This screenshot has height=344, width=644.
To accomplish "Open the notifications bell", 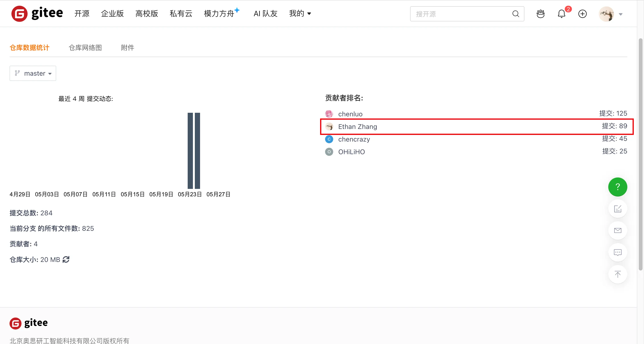I will pos(562,14).
